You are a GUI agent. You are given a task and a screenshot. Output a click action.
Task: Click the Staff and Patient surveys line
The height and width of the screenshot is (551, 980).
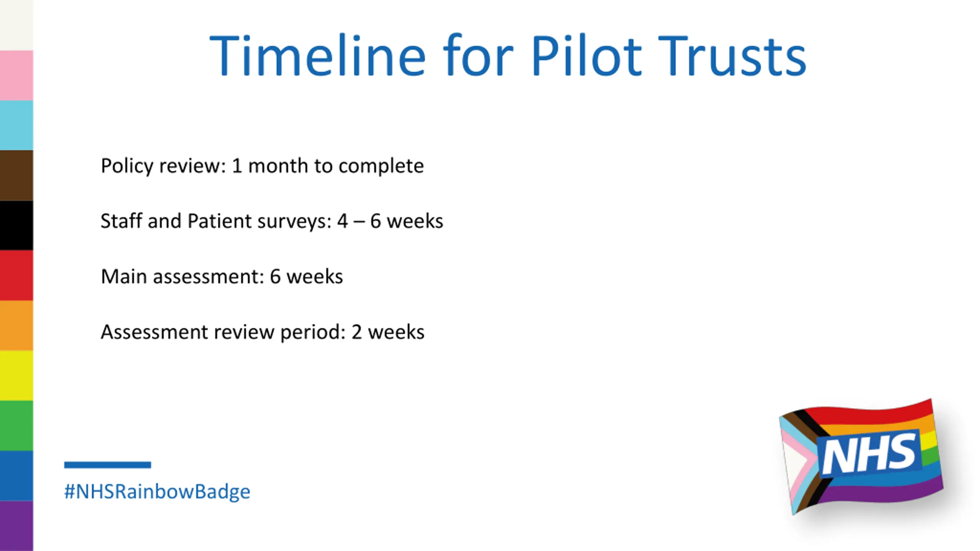pyautogui.click(x=272, y=221)
